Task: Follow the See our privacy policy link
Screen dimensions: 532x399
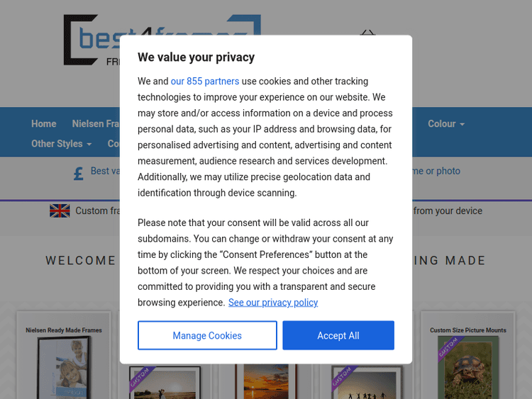Action: tap(273, 303)
